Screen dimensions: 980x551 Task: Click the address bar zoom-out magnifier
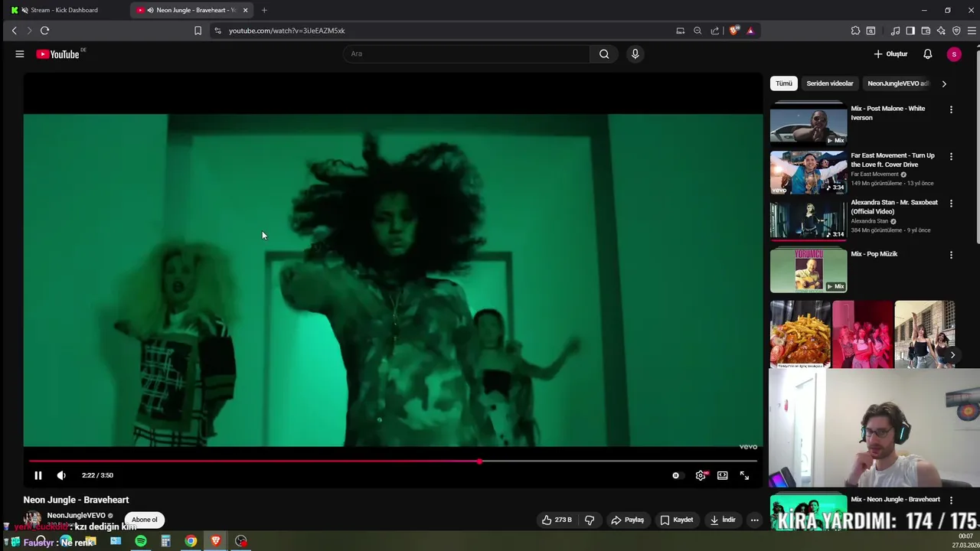tap(697, 31)
